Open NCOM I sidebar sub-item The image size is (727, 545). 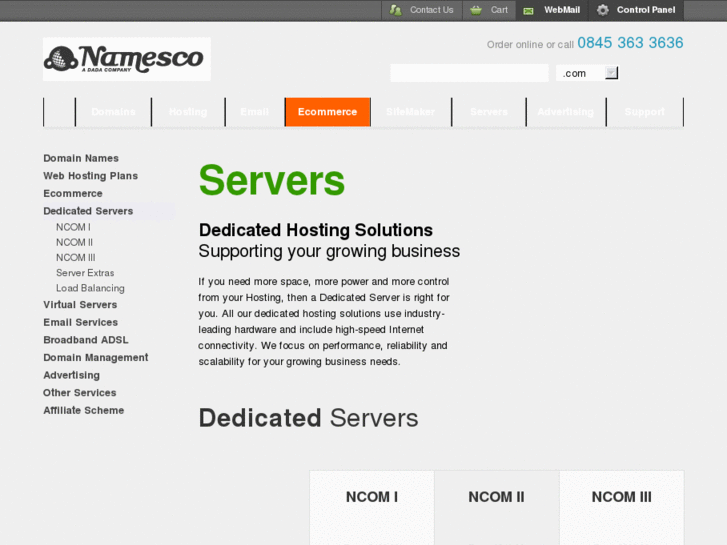click(73, 227)
